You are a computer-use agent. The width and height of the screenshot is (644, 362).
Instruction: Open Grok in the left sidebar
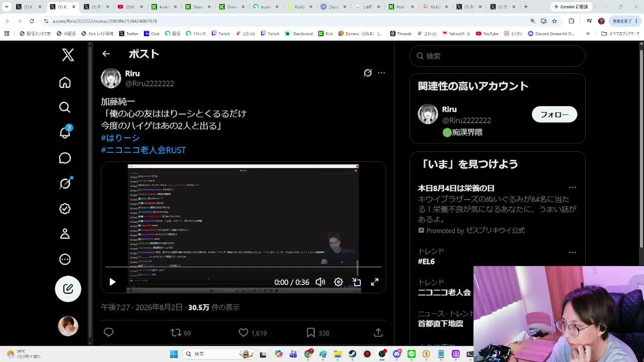tap(65, 184)
